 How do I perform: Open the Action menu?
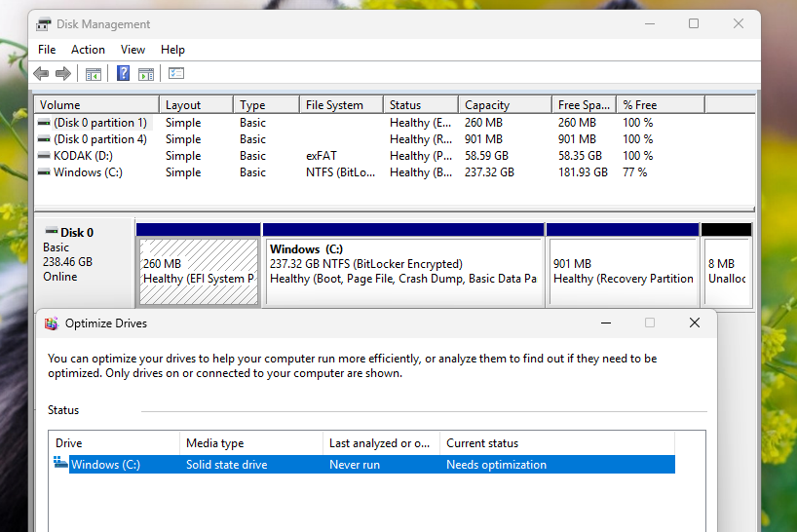[x=88, y=50]
